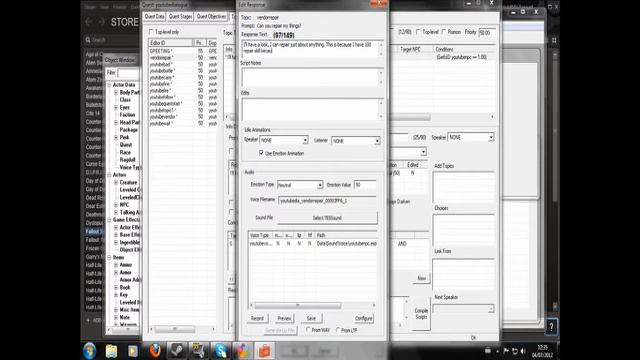Click orange briefcase icon on taskbar
640x360 pixels.
(x=265, y=351)
